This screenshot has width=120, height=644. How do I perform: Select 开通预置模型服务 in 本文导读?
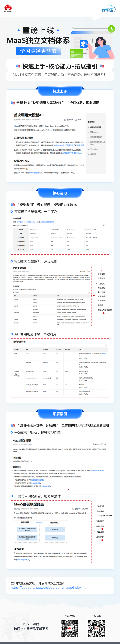point(96,137)
